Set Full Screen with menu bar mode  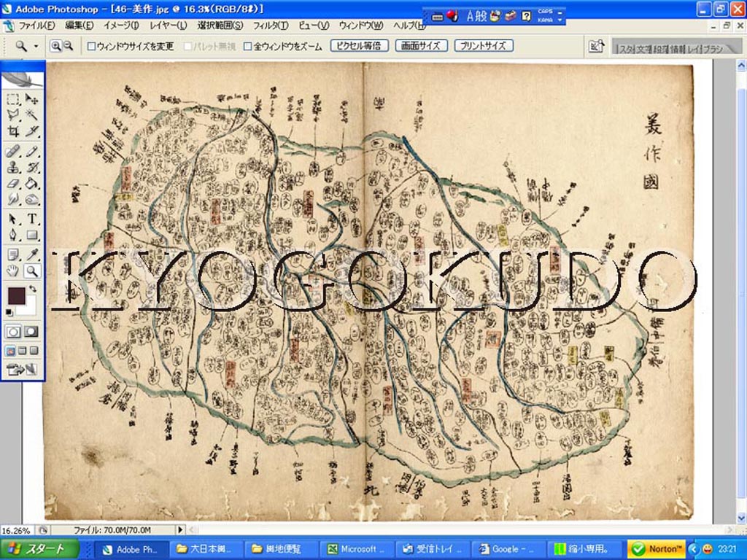tap(22, 351)
